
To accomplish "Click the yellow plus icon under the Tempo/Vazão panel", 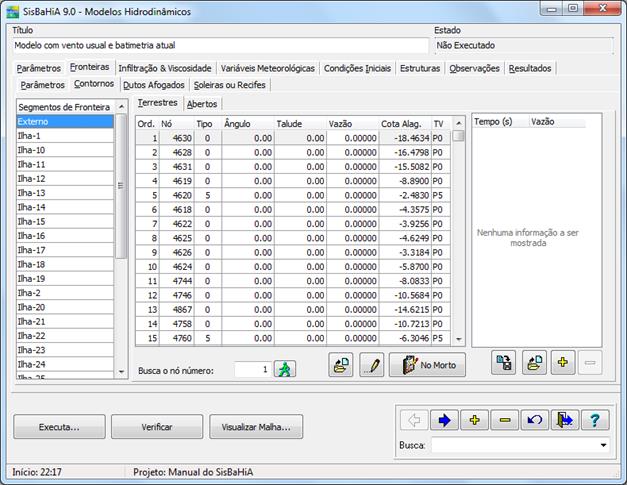I will pos(563,363).
